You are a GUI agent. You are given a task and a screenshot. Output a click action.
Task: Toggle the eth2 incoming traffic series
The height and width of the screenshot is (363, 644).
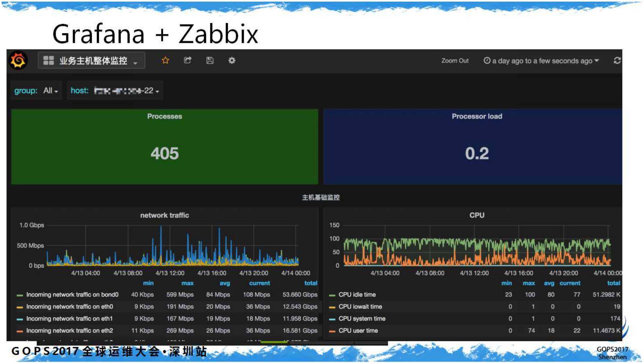[70, 331]
